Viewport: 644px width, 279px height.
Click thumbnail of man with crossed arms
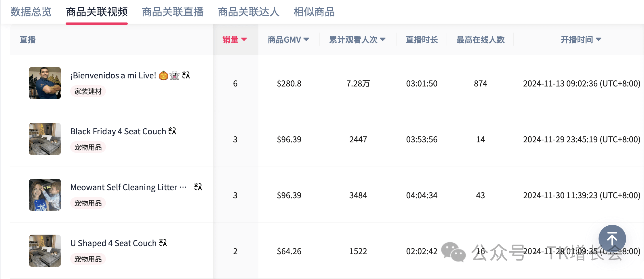pos(45,83)
